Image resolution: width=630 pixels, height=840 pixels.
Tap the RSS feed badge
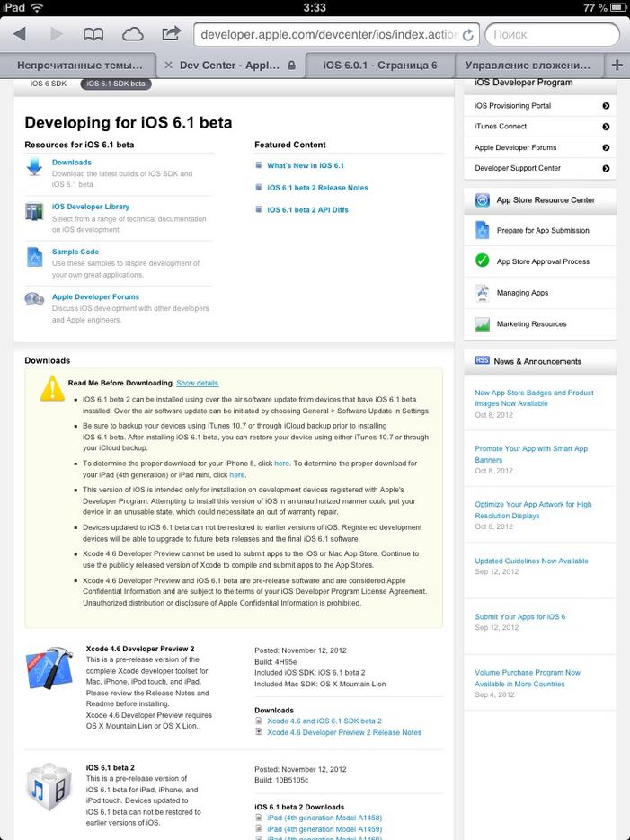tap(482, 360)
